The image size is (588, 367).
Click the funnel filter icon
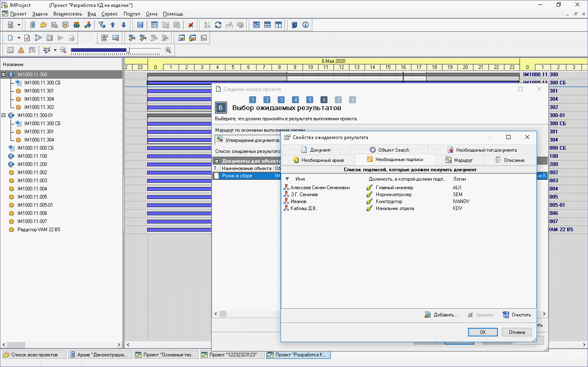[102, 25]
